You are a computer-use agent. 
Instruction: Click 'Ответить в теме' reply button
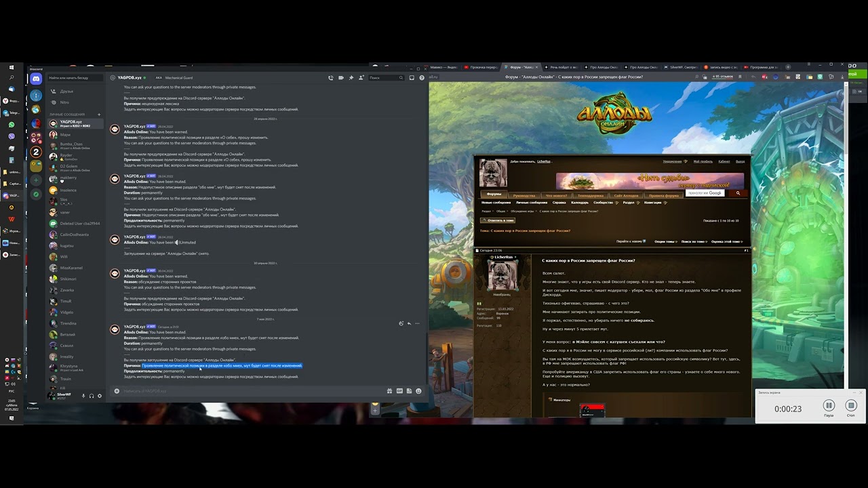[x=498, y=220]
